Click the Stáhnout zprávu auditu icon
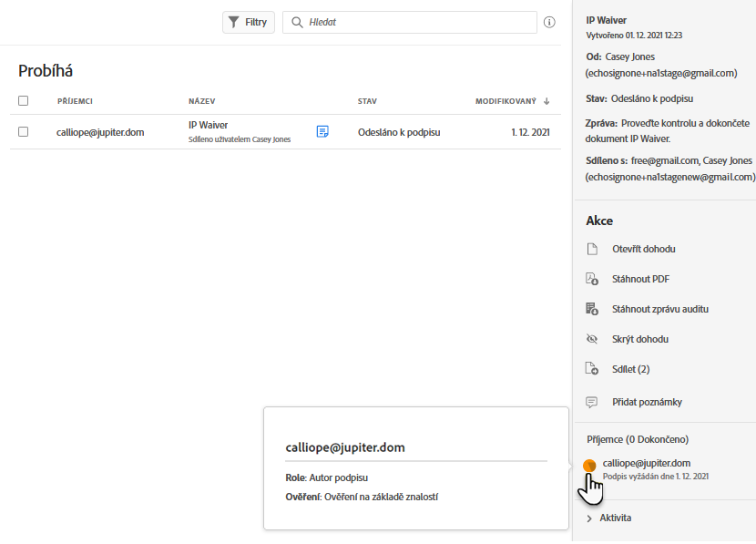The height and width of the screenshot is (544, 756). (592, 309)
